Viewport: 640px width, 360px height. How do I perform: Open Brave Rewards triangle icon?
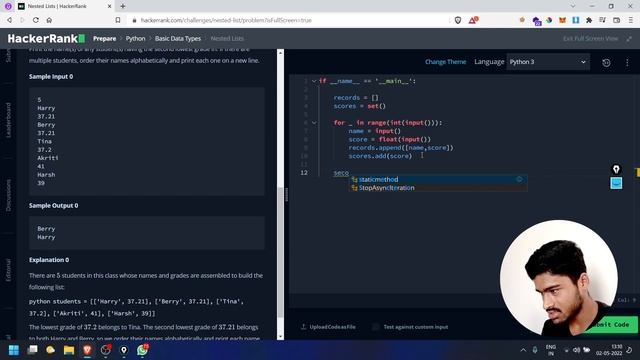coord(473,20)
